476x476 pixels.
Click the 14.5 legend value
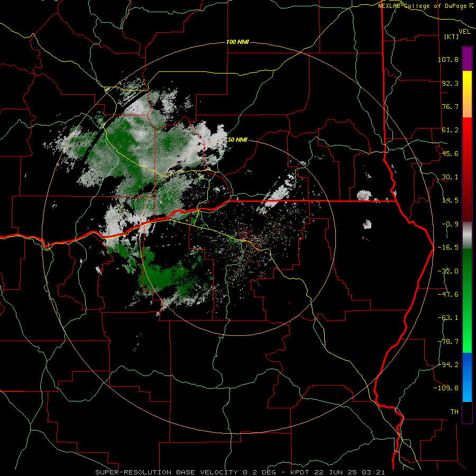[x=450, y=200]
